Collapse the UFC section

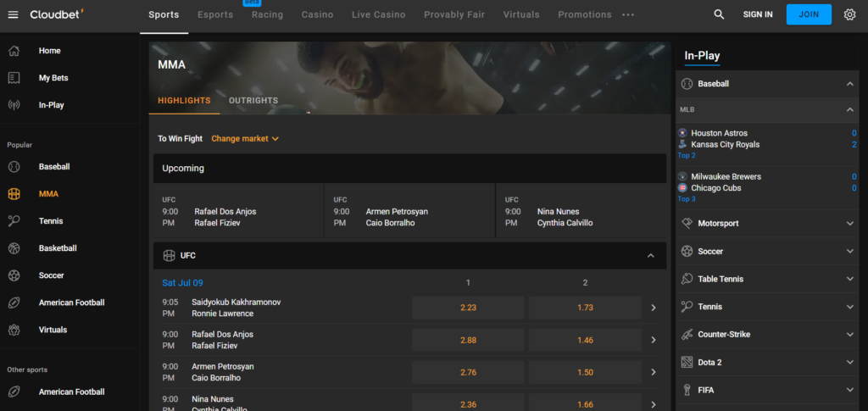tap(651, 256)
